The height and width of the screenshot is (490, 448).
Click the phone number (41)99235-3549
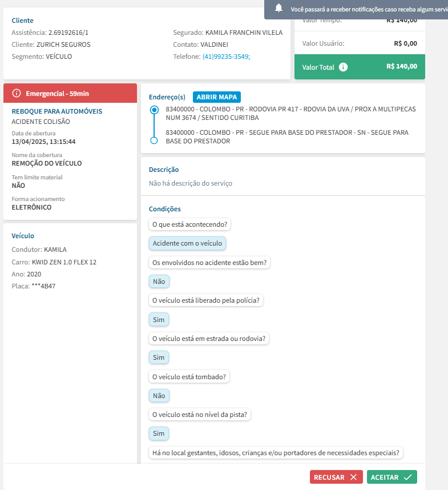[226, 57]
